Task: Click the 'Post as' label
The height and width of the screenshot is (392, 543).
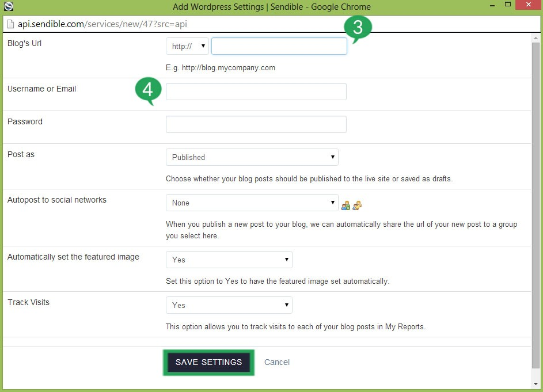Action: click(x=21, y=154)
